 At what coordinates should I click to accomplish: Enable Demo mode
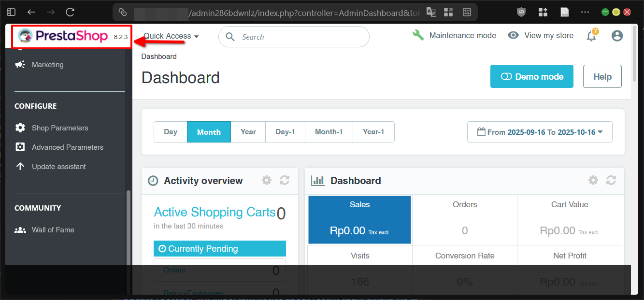[531, 76]
